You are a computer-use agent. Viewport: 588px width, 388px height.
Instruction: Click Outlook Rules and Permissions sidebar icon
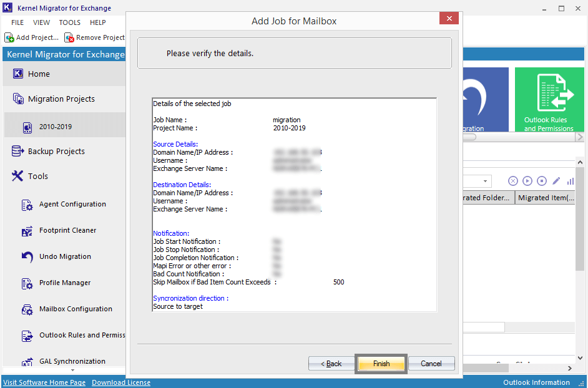coord(27,336)
